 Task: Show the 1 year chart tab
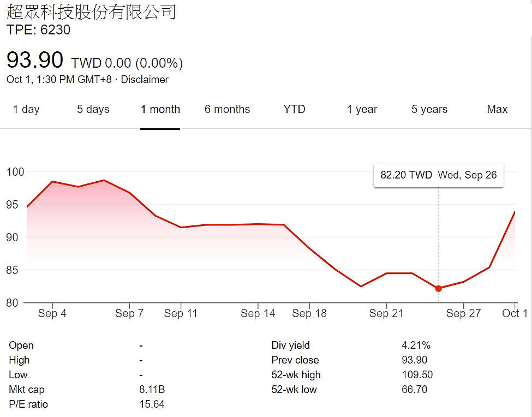[362, 109]
